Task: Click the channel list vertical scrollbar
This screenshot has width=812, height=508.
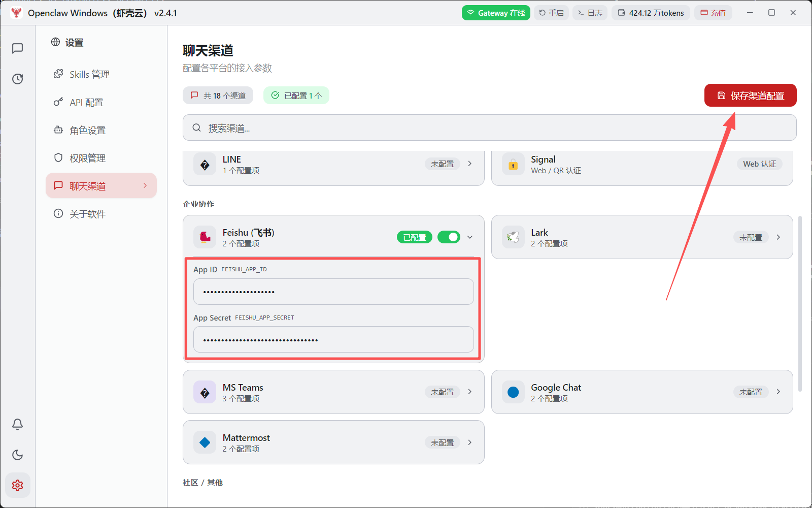Action: 800,304
